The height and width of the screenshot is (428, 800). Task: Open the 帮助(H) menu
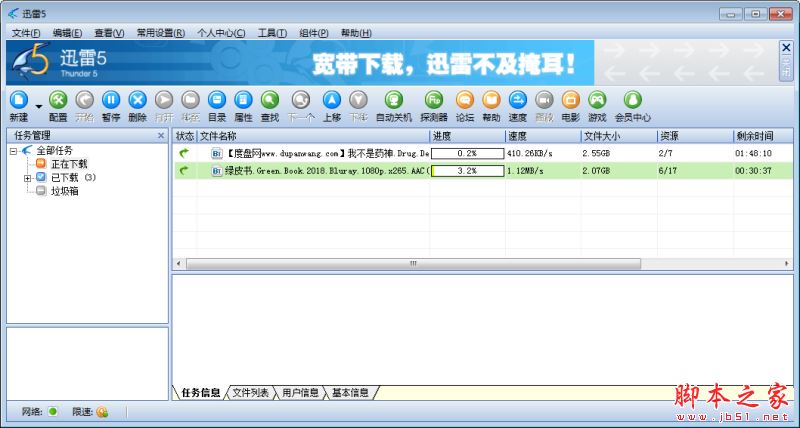coord(356,33)
